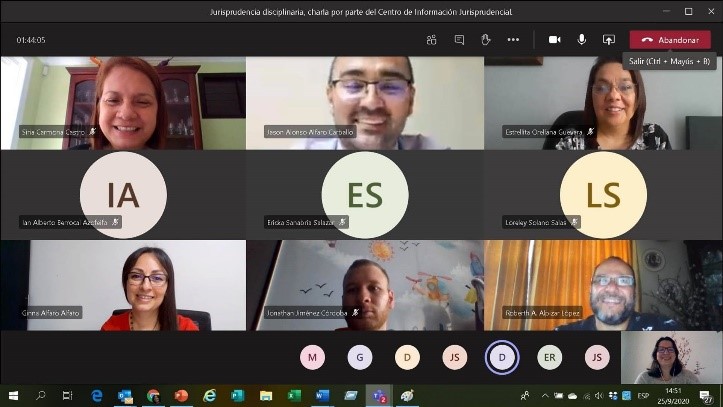Open Windows notification center
The width and height of the screenshot is (723, 407).
[x=705, y=396]
